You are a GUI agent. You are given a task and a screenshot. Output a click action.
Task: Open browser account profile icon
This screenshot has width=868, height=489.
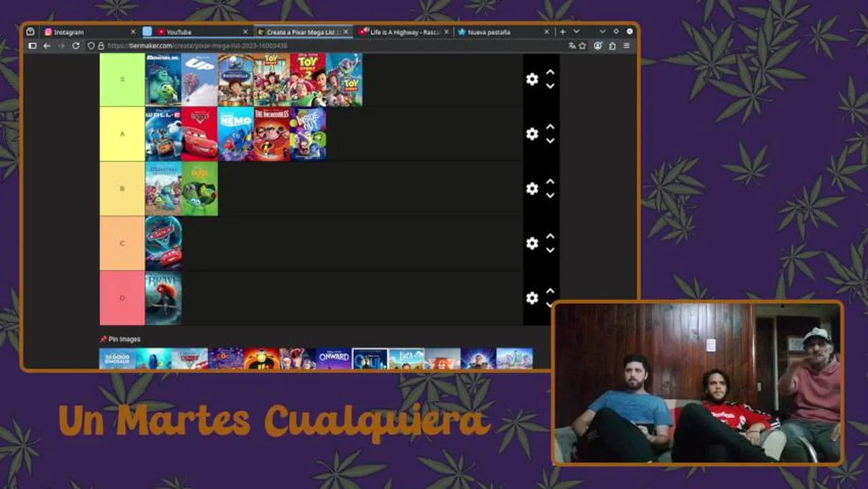tap(598, 46)
